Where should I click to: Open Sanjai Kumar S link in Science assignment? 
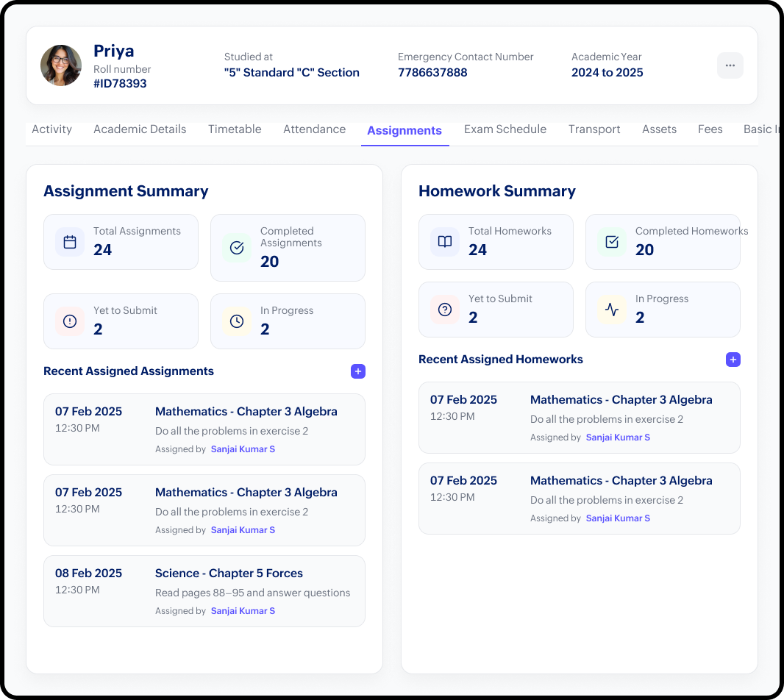tap(243, 611)
